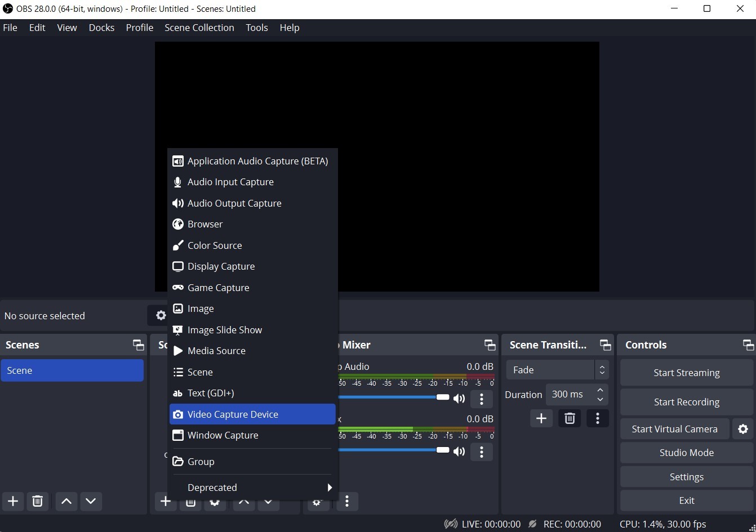Select Scene in the Scenes list

click(72, 370)
